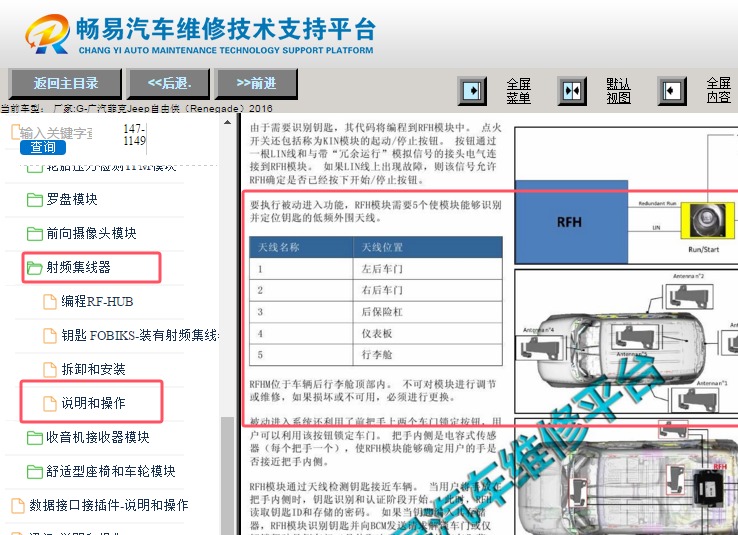738x535 pixels.
Task: Click the 天线位置 table header
Action: click(x=428, y=247)
